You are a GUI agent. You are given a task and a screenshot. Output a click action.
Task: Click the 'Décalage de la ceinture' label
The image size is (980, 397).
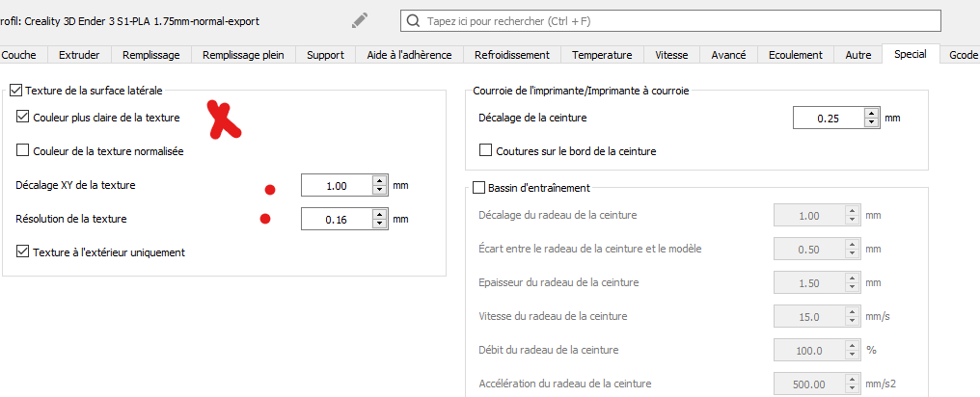pos(532,117)
